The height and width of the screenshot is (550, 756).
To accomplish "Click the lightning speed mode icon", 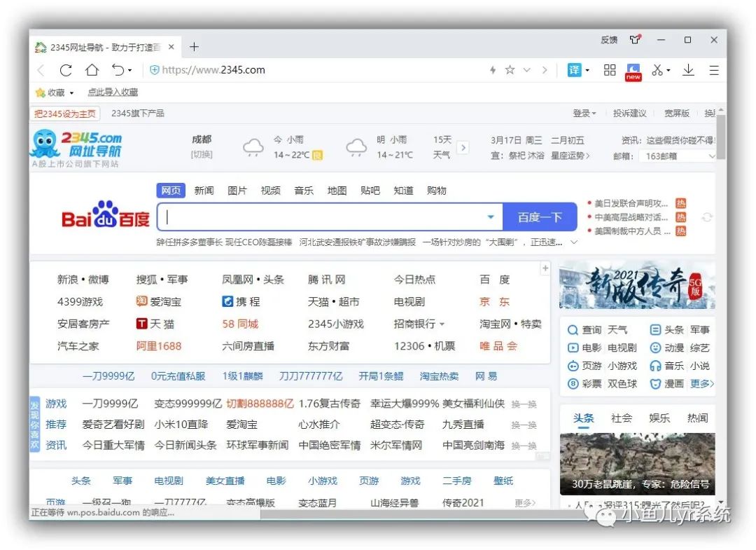I will pyautogui.click(x=493, y=70).
